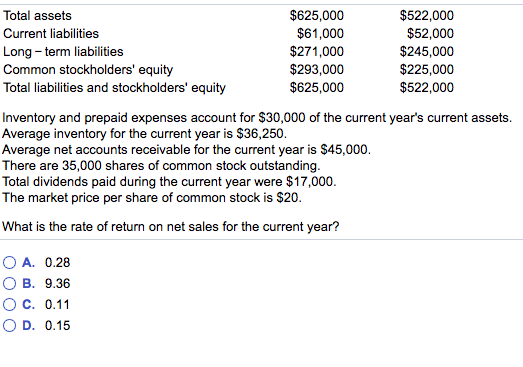Click the 0.11 answer text

(57, 305)
